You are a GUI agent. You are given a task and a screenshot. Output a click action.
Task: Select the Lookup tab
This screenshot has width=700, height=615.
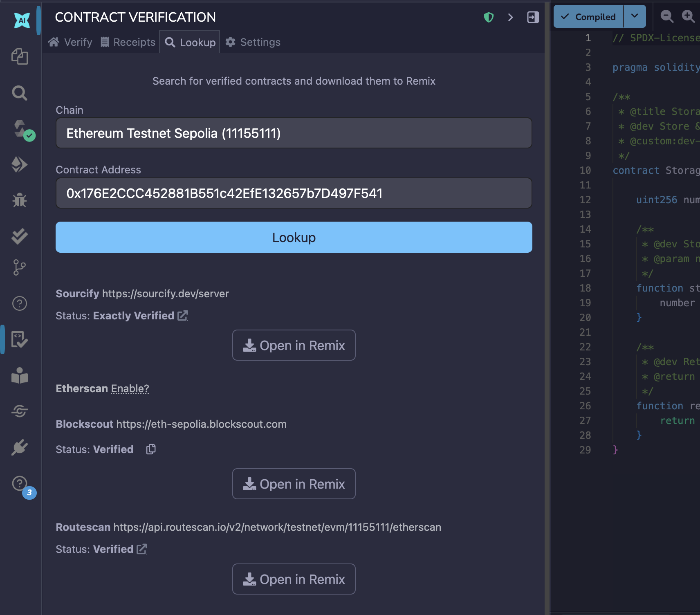(x=190, y=42)
